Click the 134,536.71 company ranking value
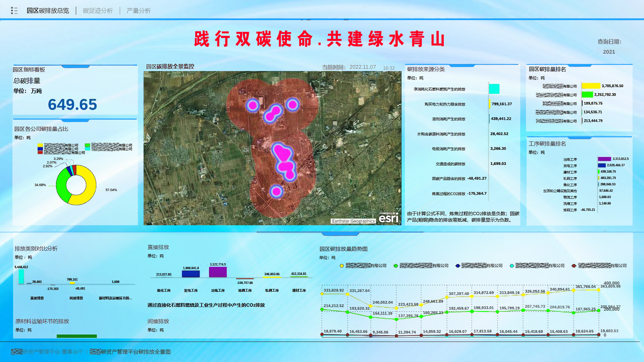The height and width of the screenshot is (362, 644). click(x=593, y=112)
